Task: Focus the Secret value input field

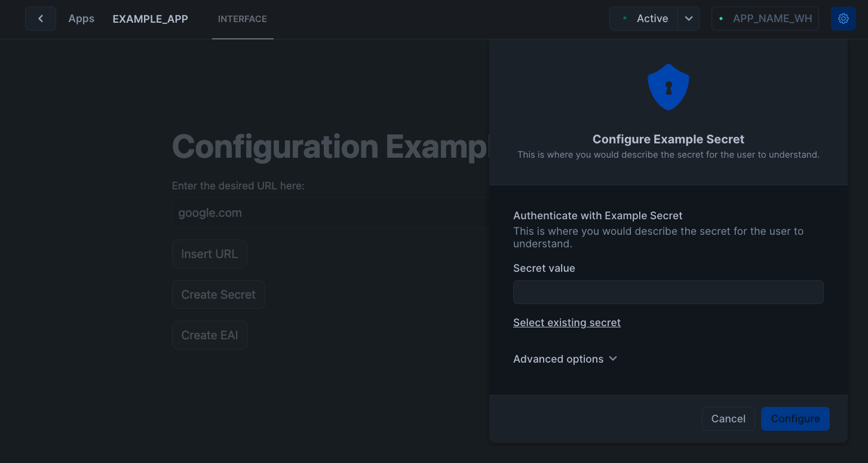Action: coord(668,292)
